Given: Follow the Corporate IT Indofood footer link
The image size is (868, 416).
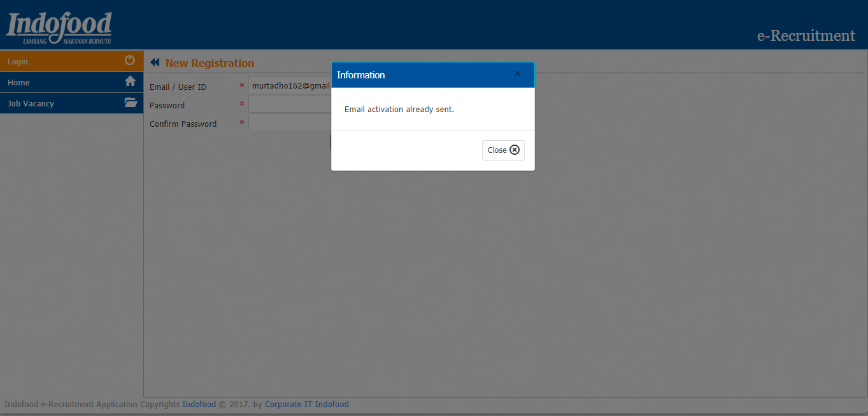Looking at the screenshot, I should tap(306, 405).
